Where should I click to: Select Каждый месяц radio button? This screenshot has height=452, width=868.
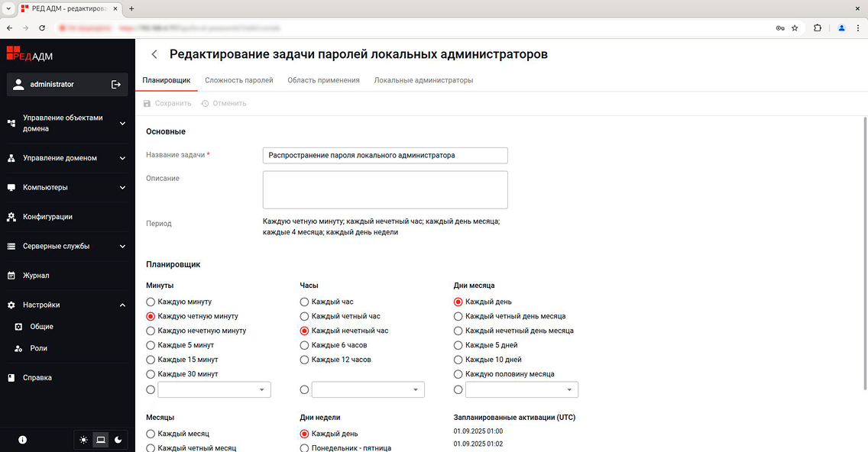(151, 434)
